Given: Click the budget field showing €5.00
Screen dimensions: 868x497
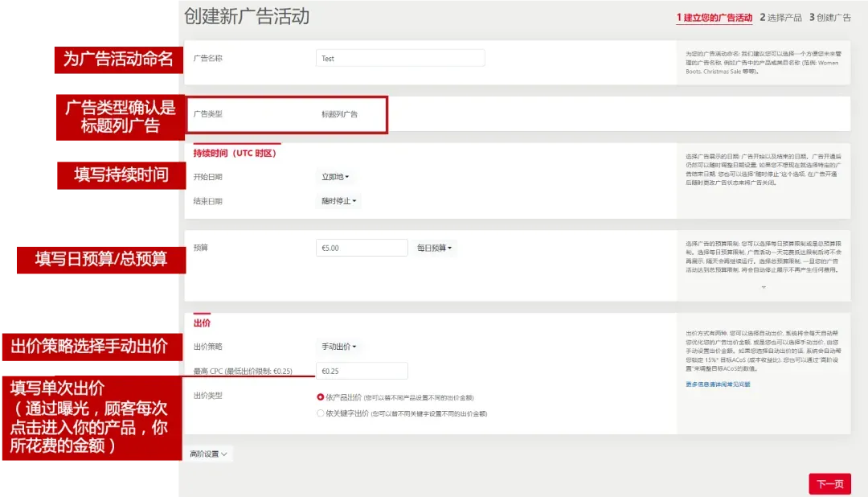Looking at the screenshot, I should coord(362,248).
